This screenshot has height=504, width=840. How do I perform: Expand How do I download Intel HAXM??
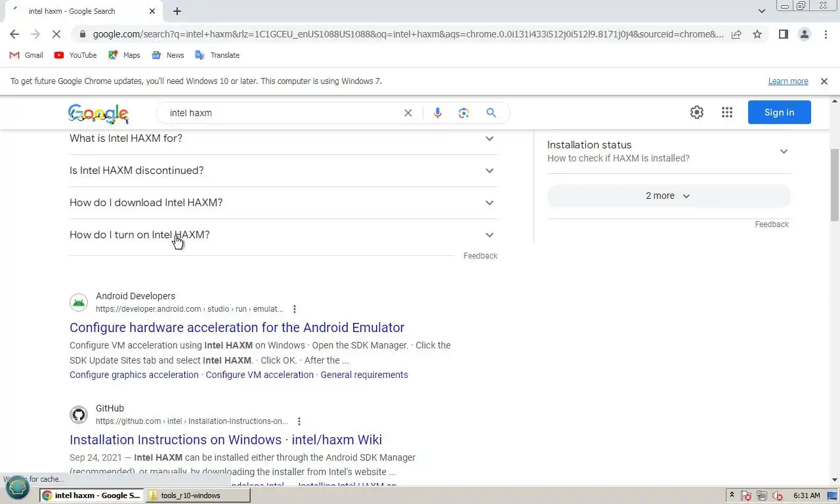(x=283, y=203)
